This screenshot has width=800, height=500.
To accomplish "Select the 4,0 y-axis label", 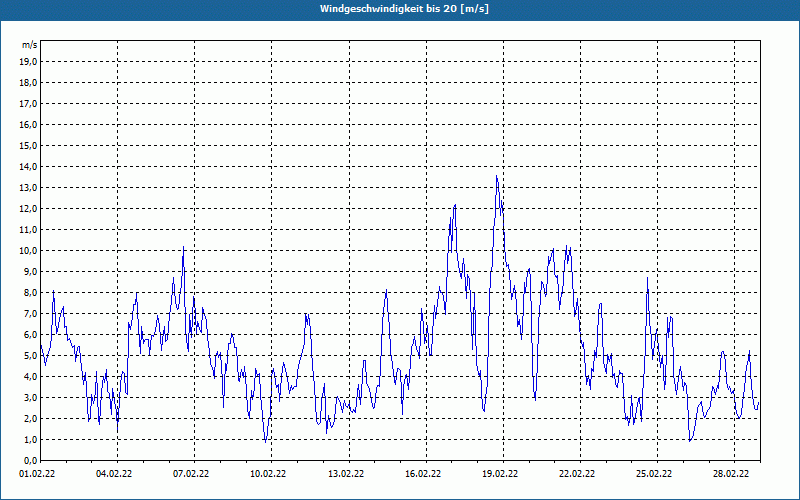I will point(30,377).
